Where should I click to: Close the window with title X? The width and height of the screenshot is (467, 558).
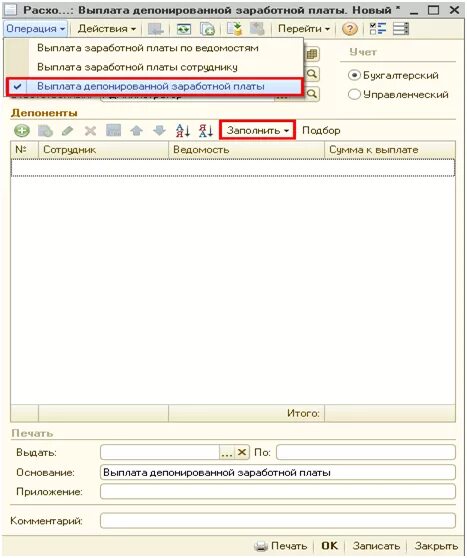click(454, 10)
